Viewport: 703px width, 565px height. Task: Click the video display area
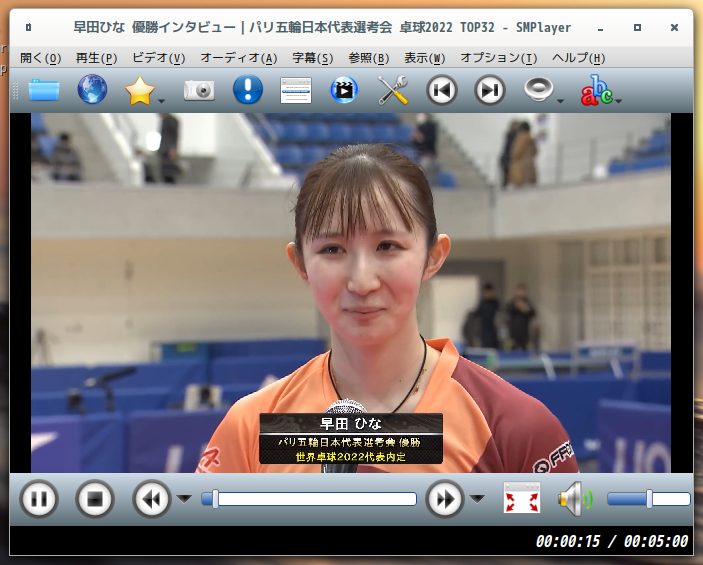point(351,293)
